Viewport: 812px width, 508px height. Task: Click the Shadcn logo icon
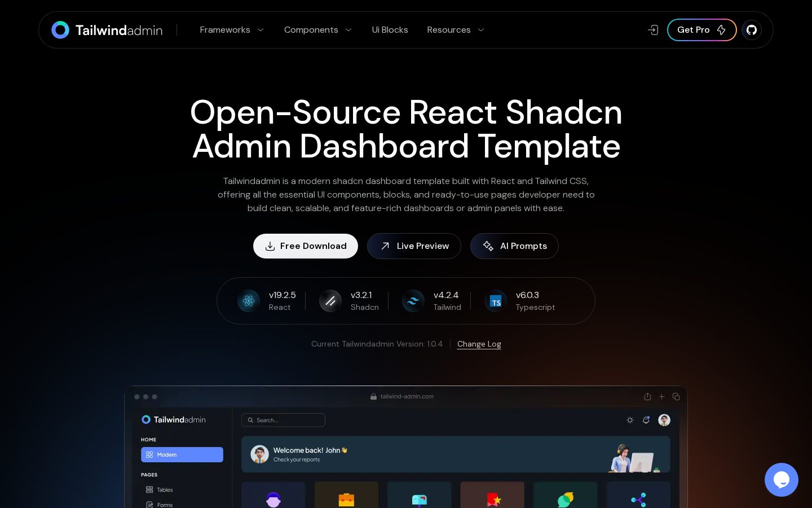point(330,301)
